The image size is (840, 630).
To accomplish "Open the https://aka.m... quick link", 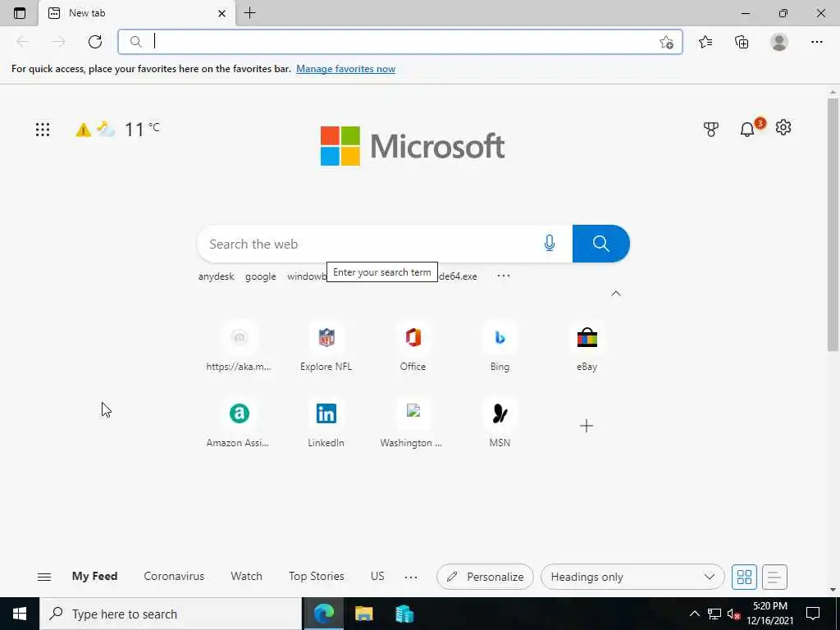I will click(x=239, y=347).
